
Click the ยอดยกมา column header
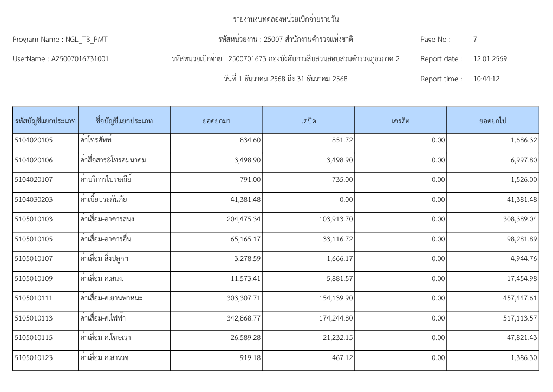point(217,121)
